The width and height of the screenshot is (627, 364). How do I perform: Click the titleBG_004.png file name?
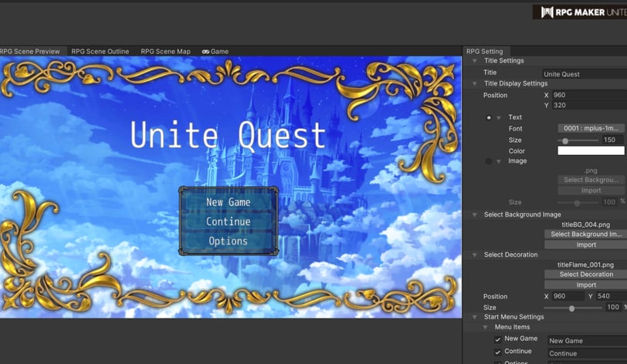pyautogui.click(x=586, y=224)
